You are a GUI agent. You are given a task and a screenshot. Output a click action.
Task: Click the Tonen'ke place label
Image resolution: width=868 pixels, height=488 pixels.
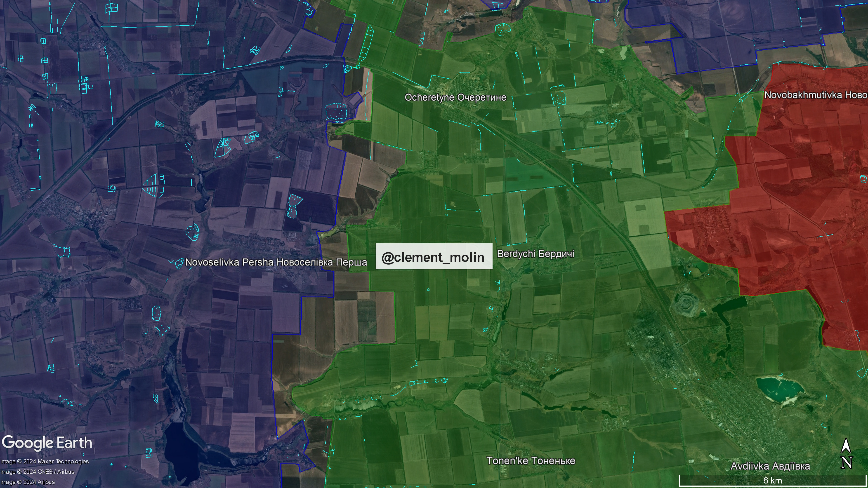(531, 461)
